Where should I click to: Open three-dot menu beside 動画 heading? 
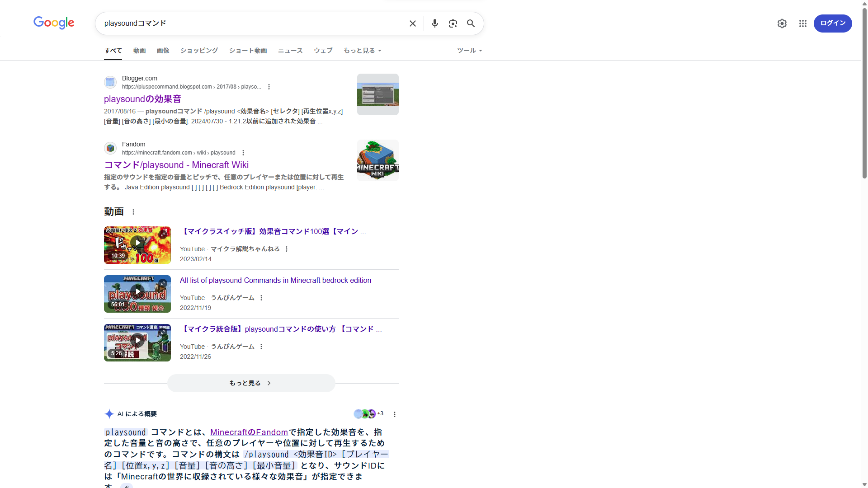click(133, 212)
